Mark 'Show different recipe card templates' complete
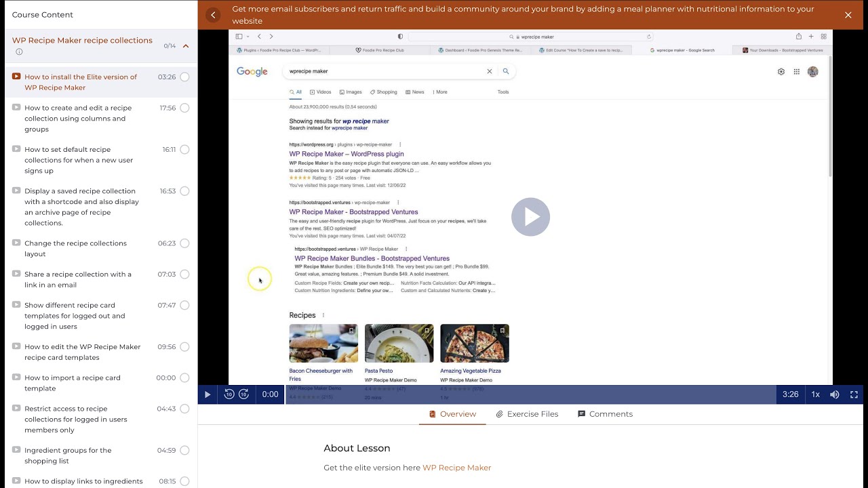The image size is (868, 488). point(184,306)
